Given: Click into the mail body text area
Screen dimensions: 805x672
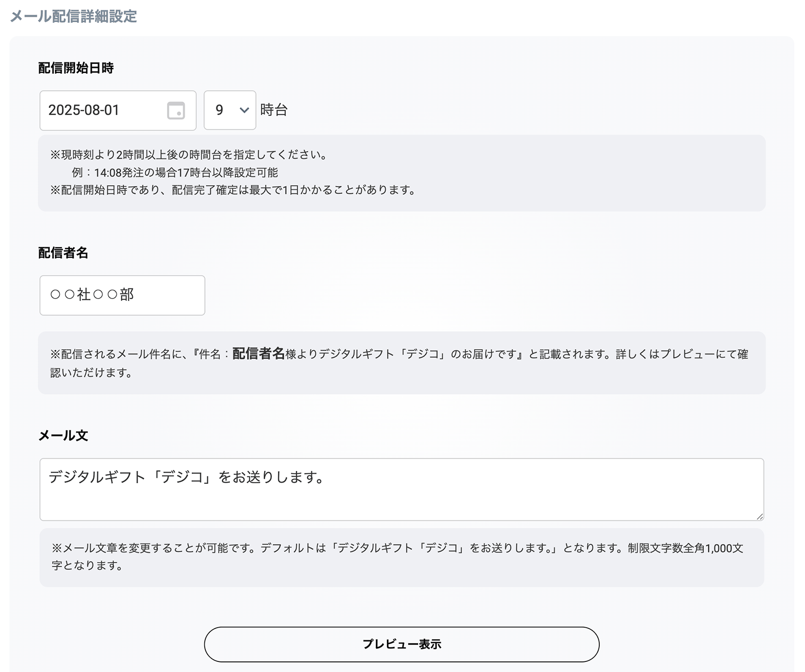Looking at the screenshot, I should point(401,489).
